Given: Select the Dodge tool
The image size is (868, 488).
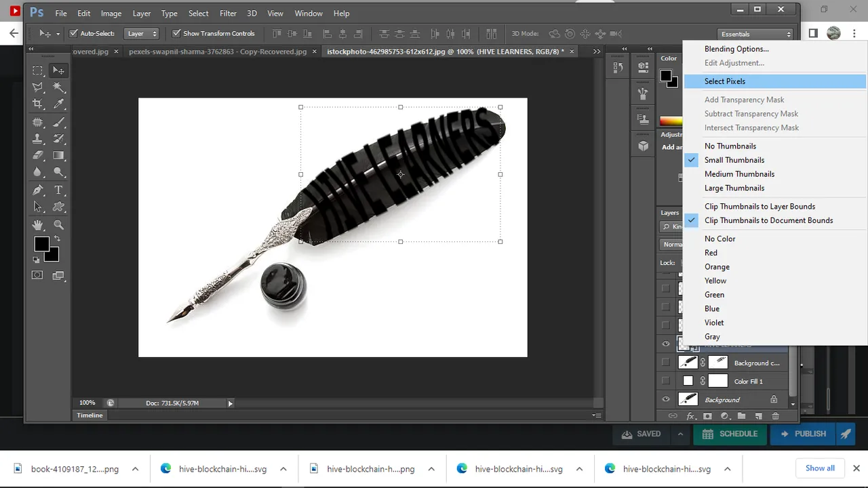Looking at the screenshot, I should [59, 172].
